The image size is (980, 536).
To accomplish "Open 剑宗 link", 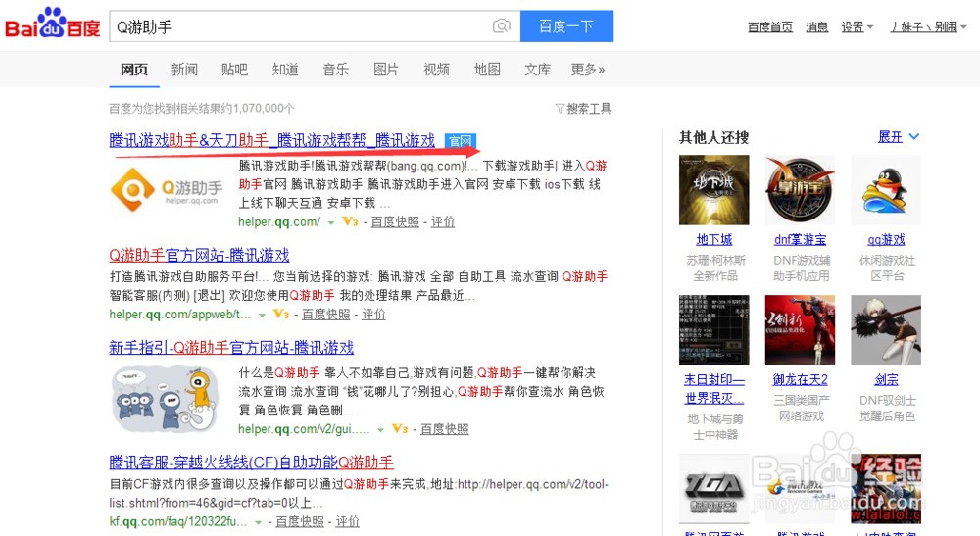I will pos(886,380).
